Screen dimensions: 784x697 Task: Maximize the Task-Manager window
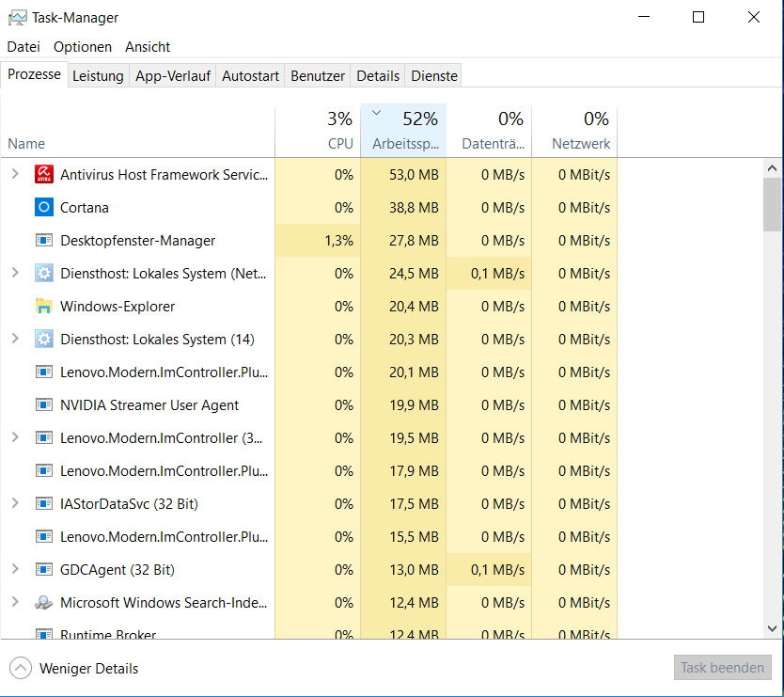pos(698,18)
